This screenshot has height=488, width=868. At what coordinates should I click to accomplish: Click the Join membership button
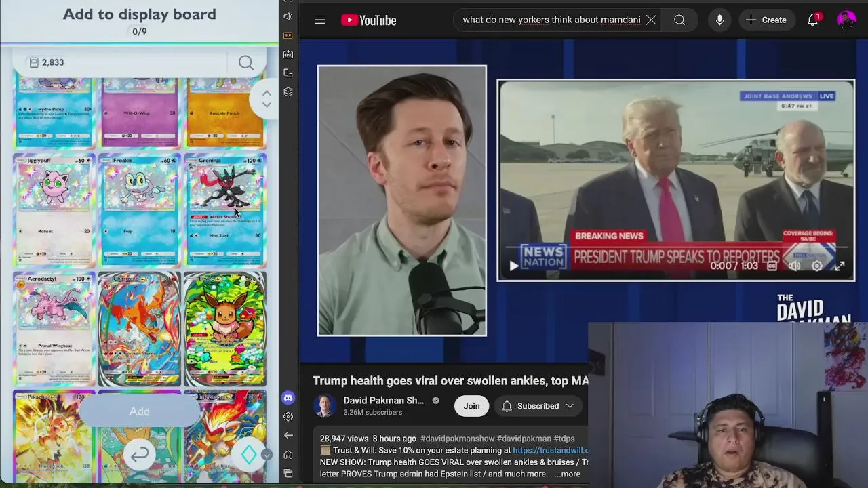pos(471,406)
